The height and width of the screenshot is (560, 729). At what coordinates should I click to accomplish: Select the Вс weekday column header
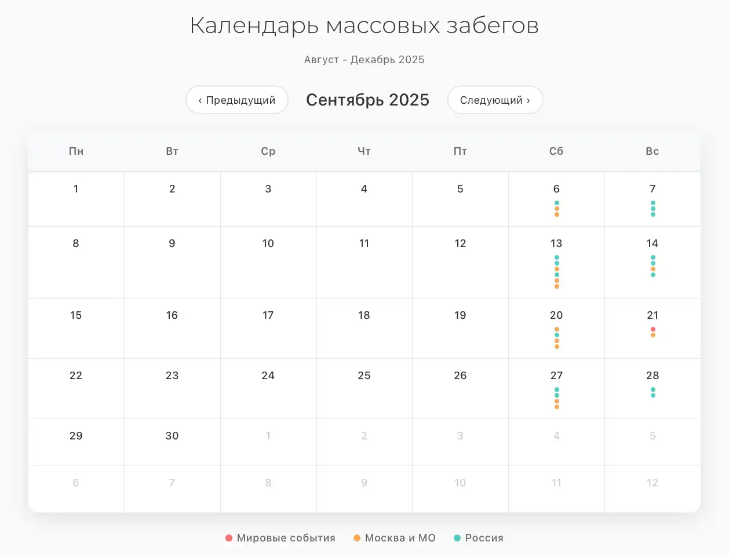point(653,151)
